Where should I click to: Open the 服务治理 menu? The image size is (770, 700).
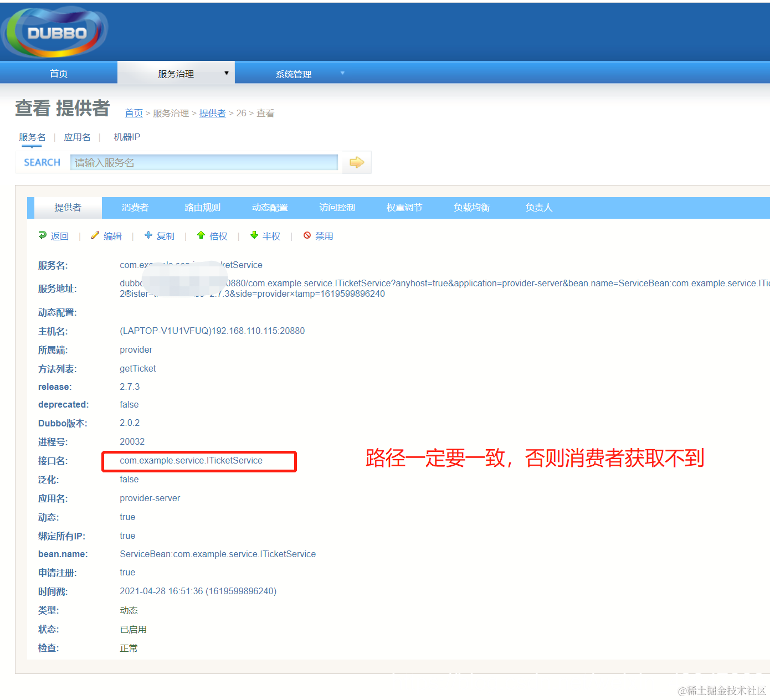(x=176, y=74)
